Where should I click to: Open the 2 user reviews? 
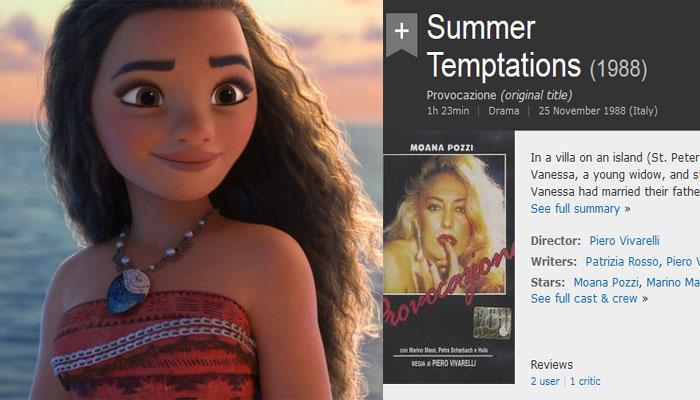coord(545,381)
